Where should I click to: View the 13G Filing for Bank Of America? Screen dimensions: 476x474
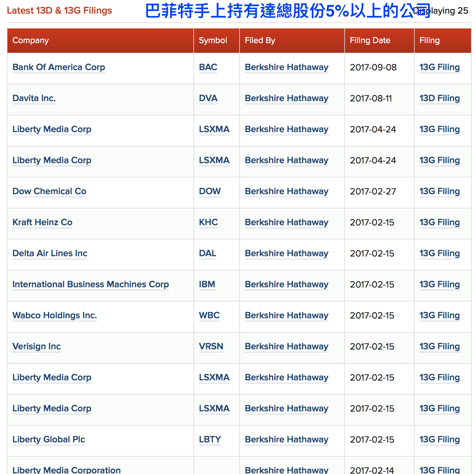tap(439, 67)
